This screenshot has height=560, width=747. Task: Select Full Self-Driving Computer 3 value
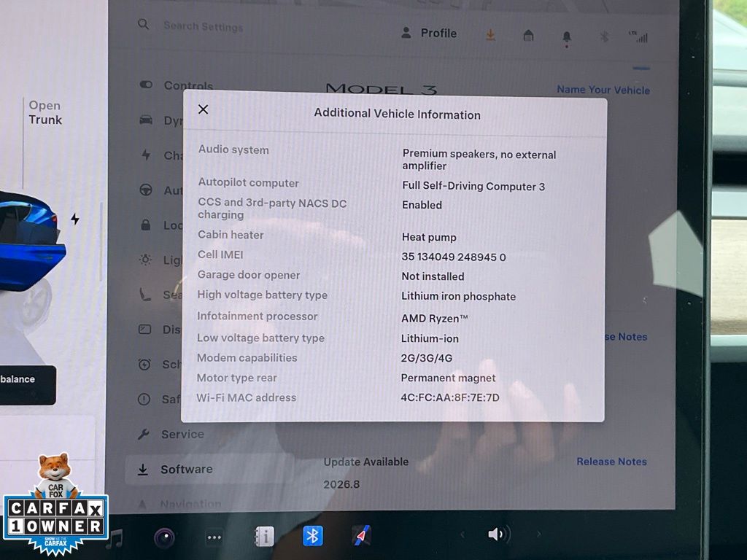click(473, 186)
